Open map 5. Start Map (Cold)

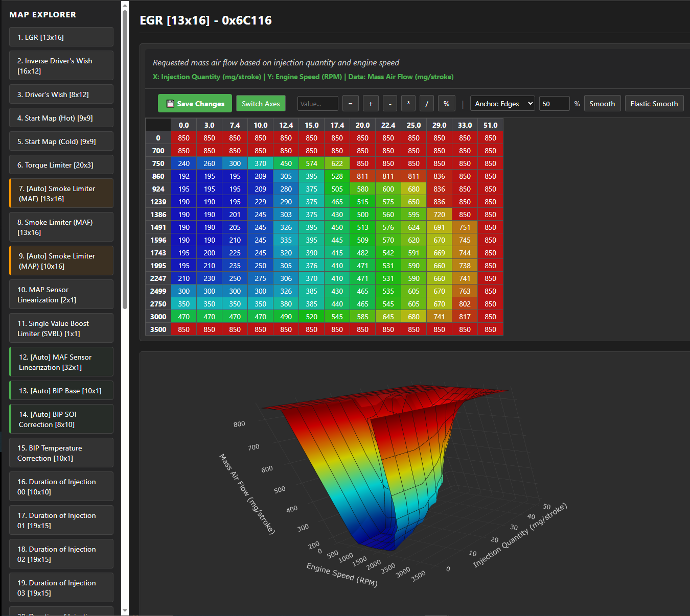tap(61, 141)
